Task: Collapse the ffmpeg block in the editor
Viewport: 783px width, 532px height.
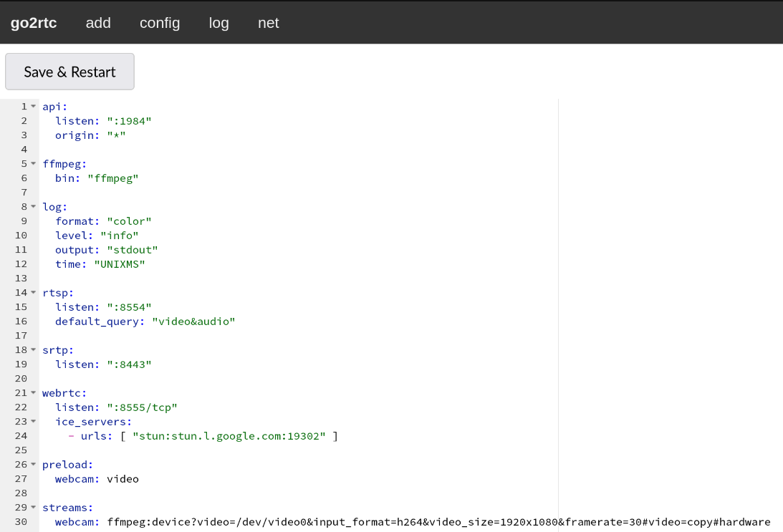Action: point(32,163)
